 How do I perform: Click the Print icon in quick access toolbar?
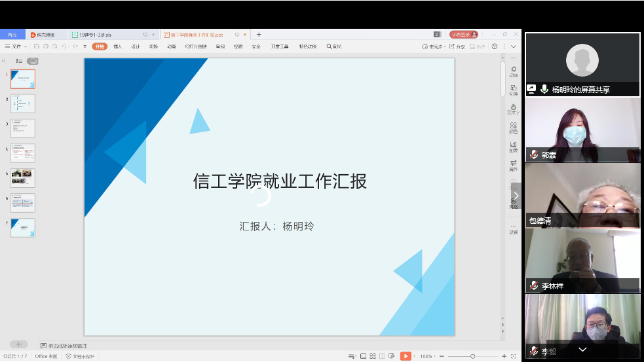pyautogui.click(x=46, y=46)
